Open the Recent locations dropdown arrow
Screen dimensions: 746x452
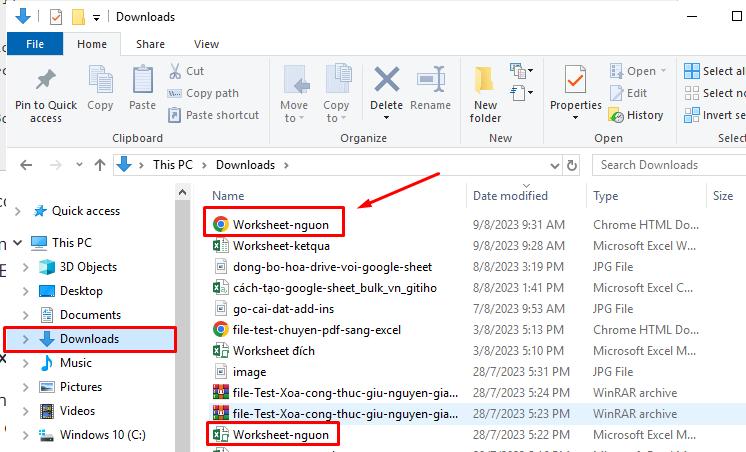coord(79,165)
